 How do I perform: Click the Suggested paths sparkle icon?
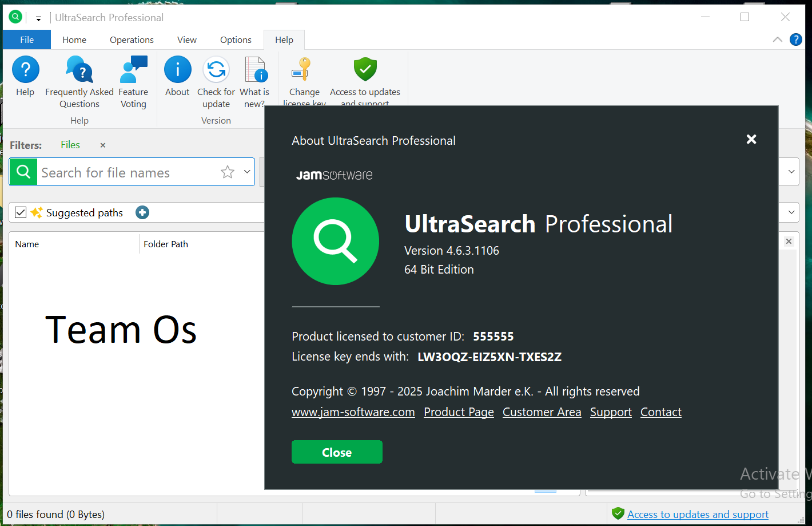pyautogui.click(x=37, y=212)
